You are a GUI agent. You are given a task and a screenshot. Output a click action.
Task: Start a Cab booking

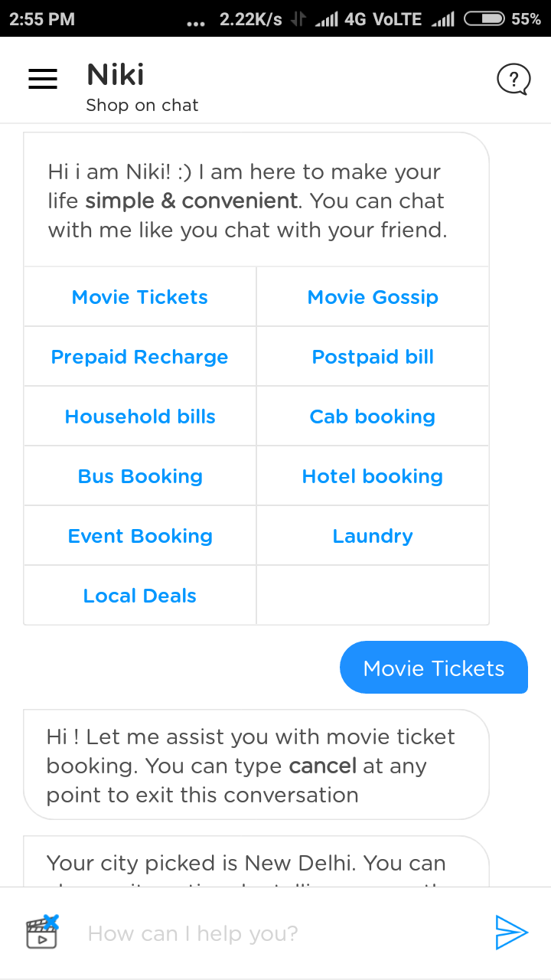pos(373,416)
